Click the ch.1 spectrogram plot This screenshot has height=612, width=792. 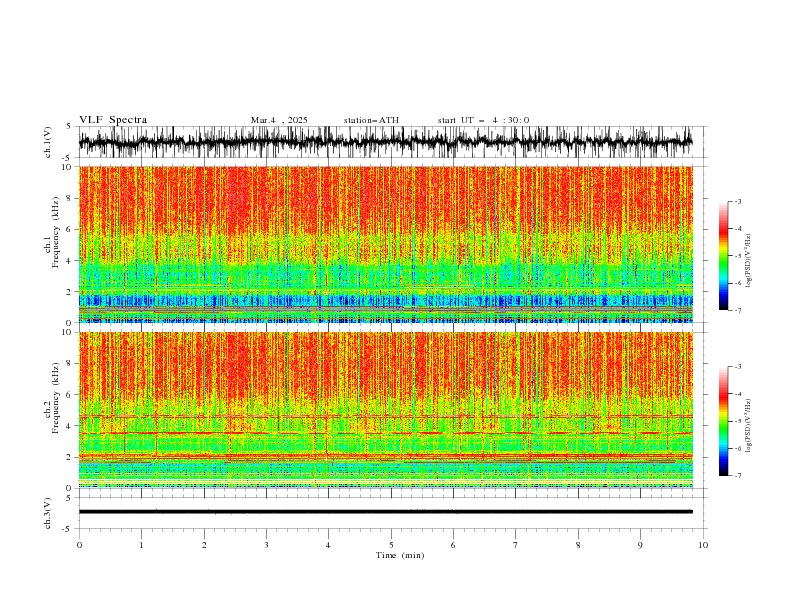[x=386, y=244]
